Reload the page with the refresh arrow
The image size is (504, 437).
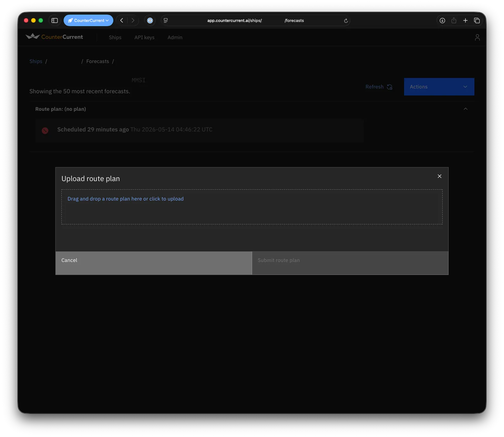tap(346, 21)
